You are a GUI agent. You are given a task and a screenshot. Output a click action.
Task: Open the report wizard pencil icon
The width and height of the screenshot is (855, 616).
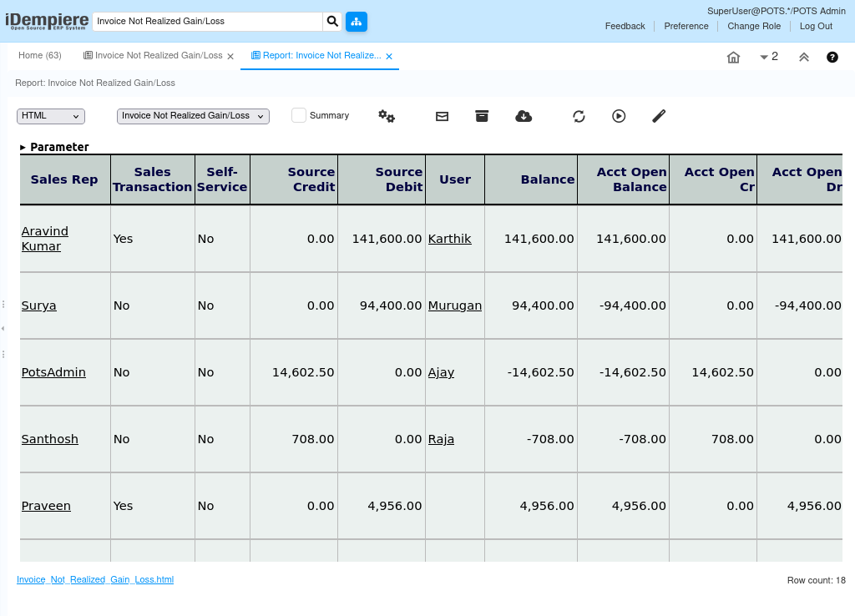pos(659,115)
